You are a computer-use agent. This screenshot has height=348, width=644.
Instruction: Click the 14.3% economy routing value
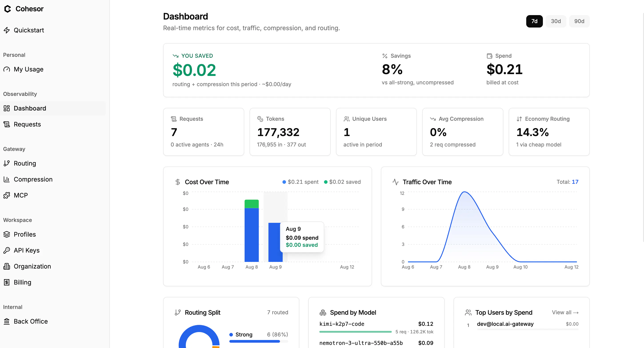point(532,132)
